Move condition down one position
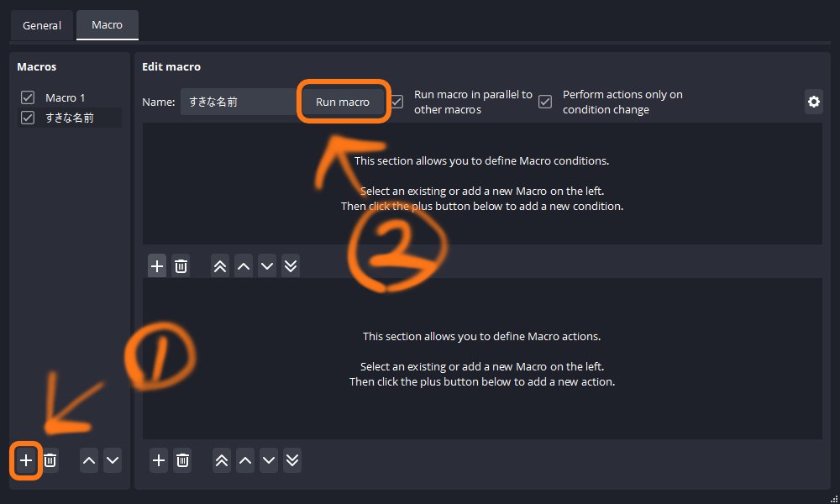 coord(266,265)
